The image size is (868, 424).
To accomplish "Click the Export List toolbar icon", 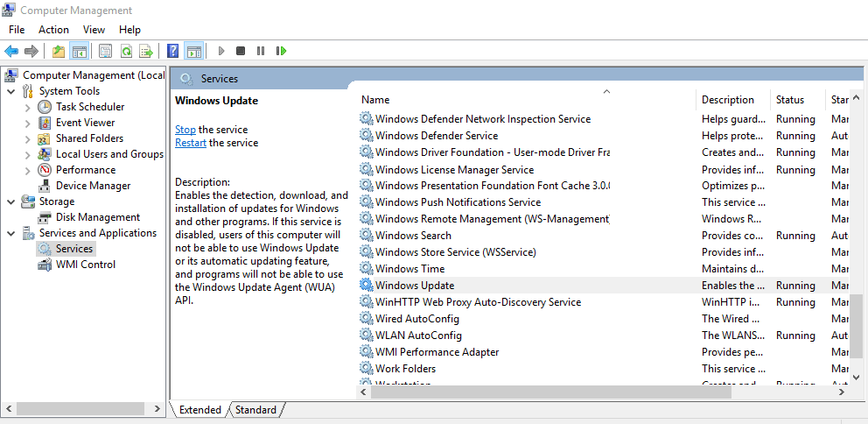I will pos(146,51).
